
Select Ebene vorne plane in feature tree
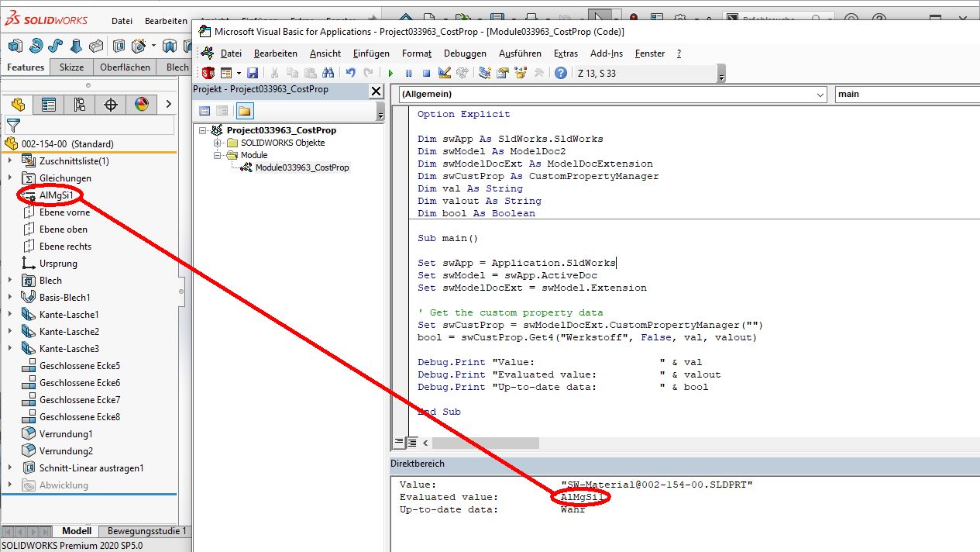coord(64,212)
